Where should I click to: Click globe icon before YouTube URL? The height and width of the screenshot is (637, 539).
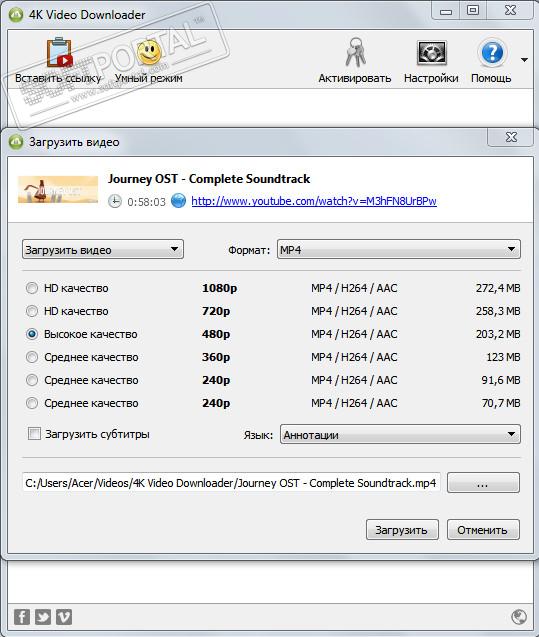tap(178, 201)
